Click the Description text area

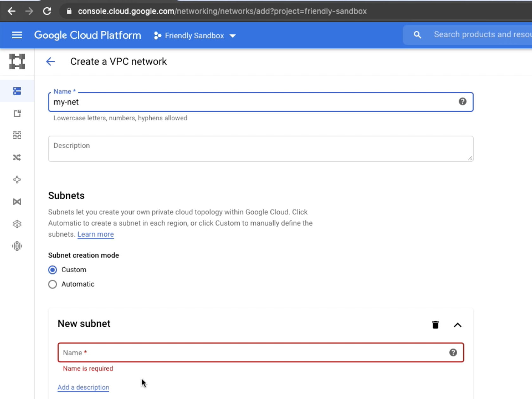[x=261, y=149]
